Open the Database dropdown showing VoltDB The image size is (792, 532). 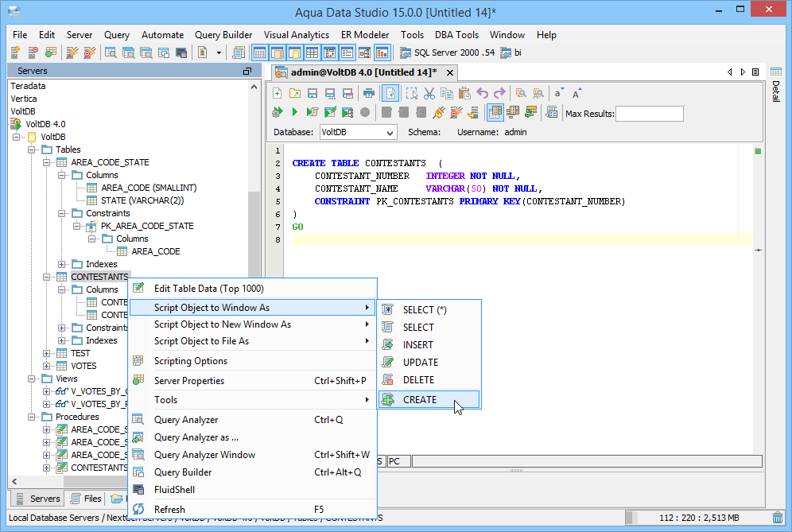358,132
